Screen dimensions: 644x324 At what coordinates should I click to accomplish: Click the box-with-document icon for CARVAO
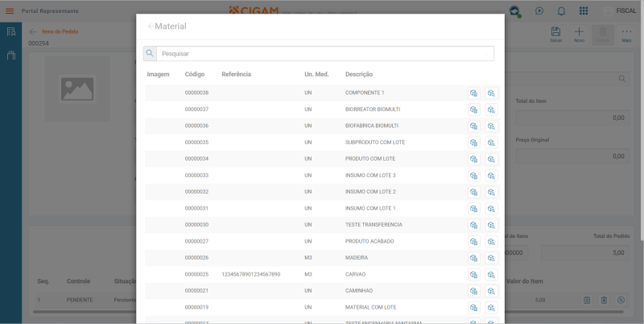point(474,274)
